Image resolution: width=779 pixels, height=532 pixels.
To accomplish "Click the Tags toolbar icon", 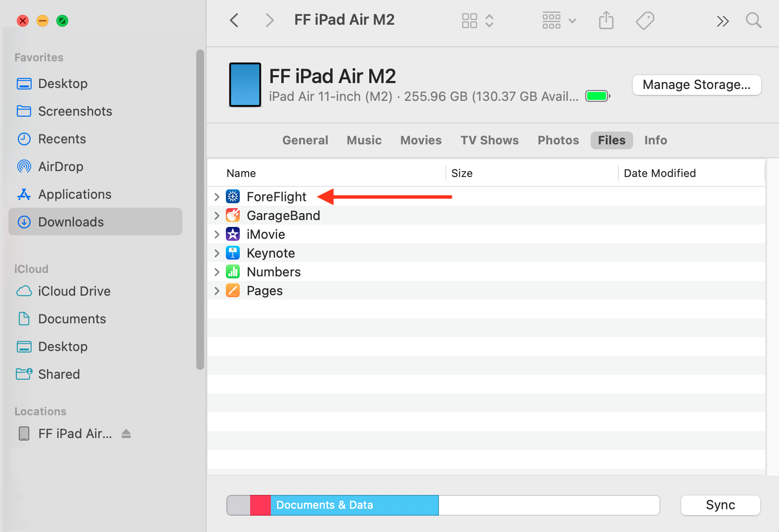I will tap(645, 21).
